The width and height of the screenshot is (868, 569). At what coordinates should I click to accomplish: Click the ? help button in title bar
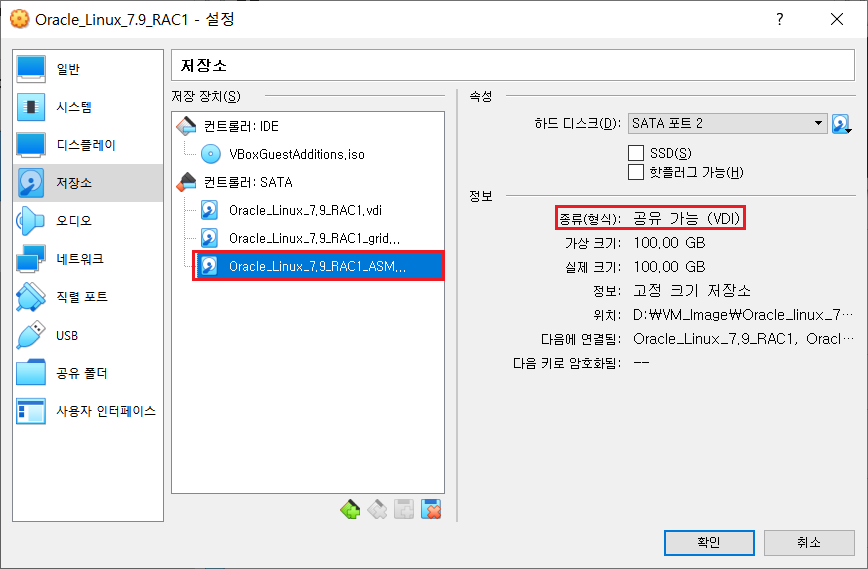(779, 19)
